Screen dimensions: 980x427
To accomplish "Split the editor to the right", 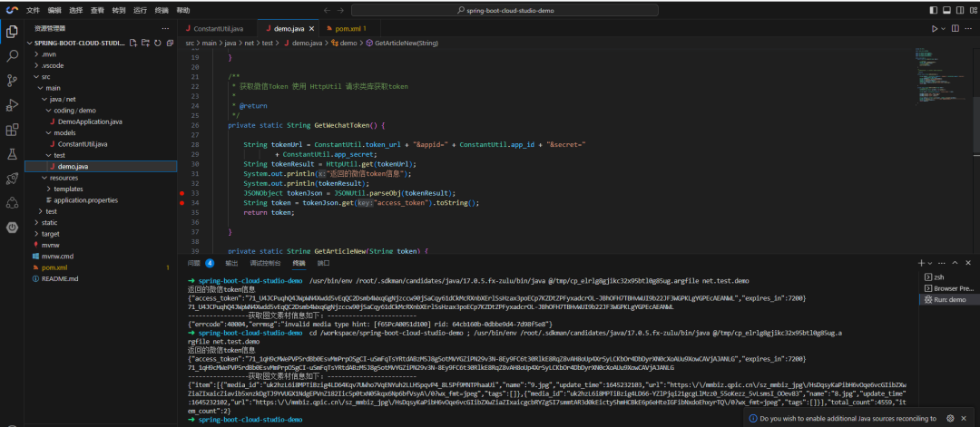I will click(955, 29).
